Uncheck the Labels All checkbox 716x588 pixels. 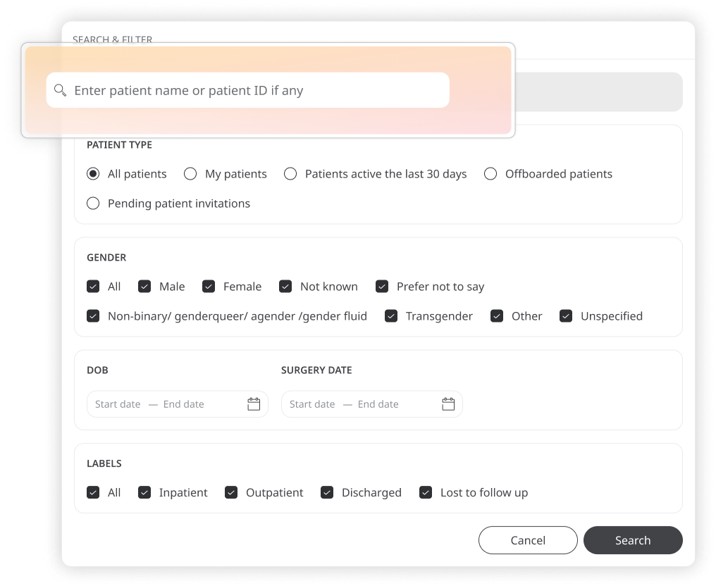click(93, 493)
